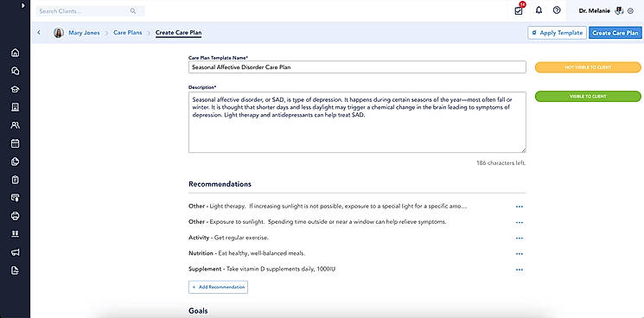
Task: Open the clients people icon in sidebar
Action: (16, 125)
